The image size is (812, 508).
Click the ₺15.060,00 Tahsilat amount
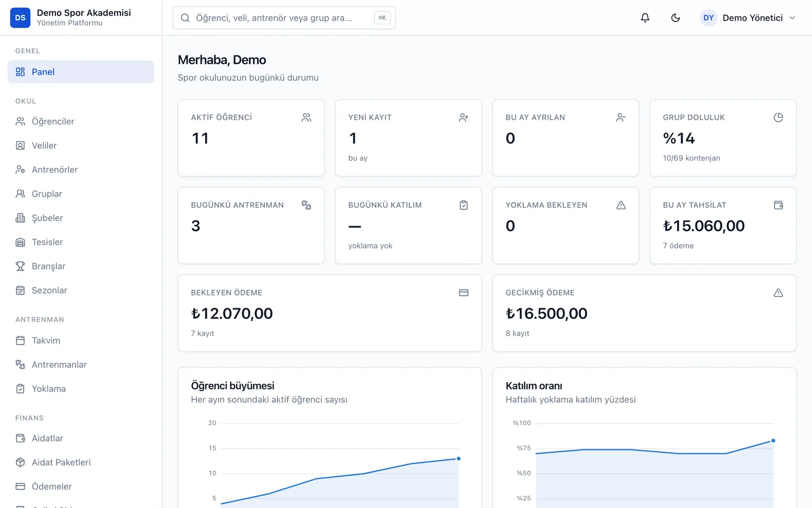(704, 226)
